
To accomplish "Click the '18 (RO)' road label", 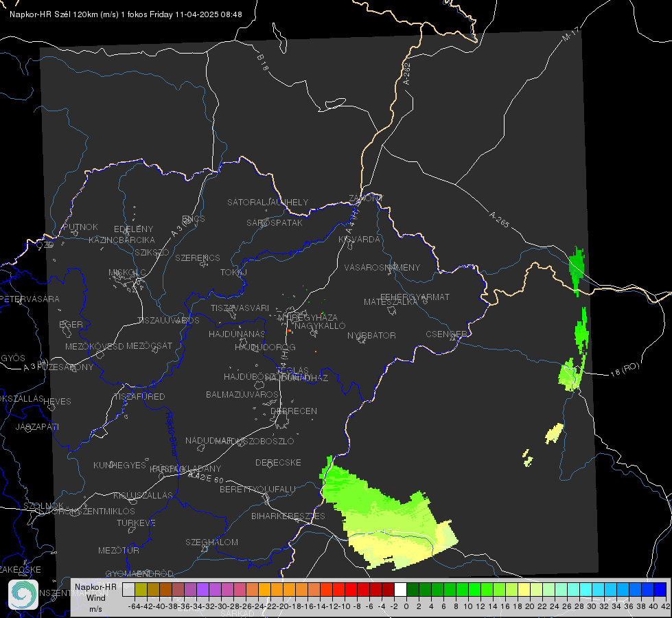I will [x=625, y=369].
